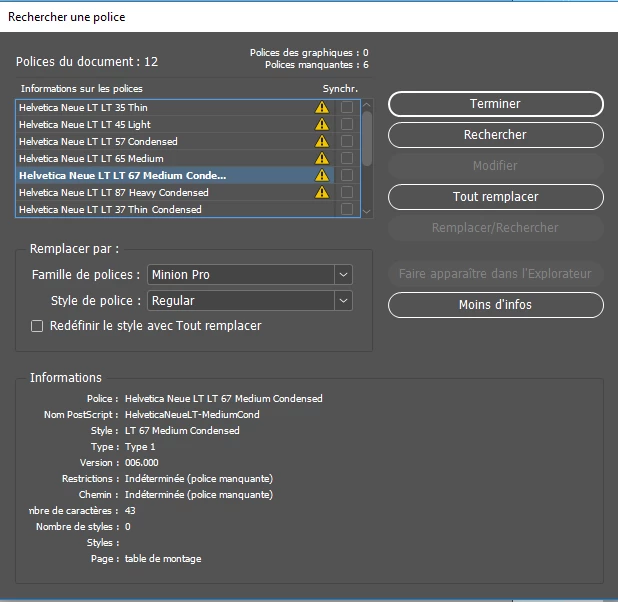Click the greyed-out Modifier button
618x602 pixels.
coord(495,166)
